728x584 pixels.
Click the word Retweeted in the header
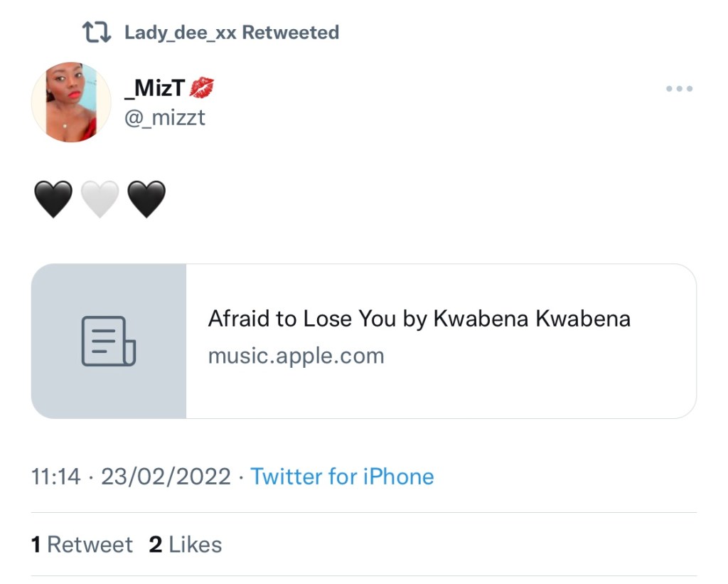click(291, 33)
